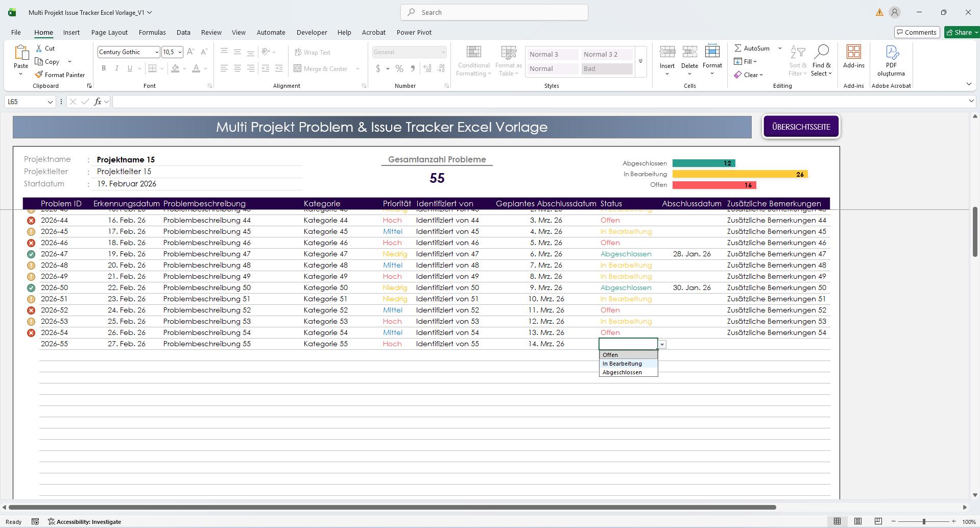Expand the Name Box L65 dropdown
Screen dimensions: 980x528
tap(50, 102)
